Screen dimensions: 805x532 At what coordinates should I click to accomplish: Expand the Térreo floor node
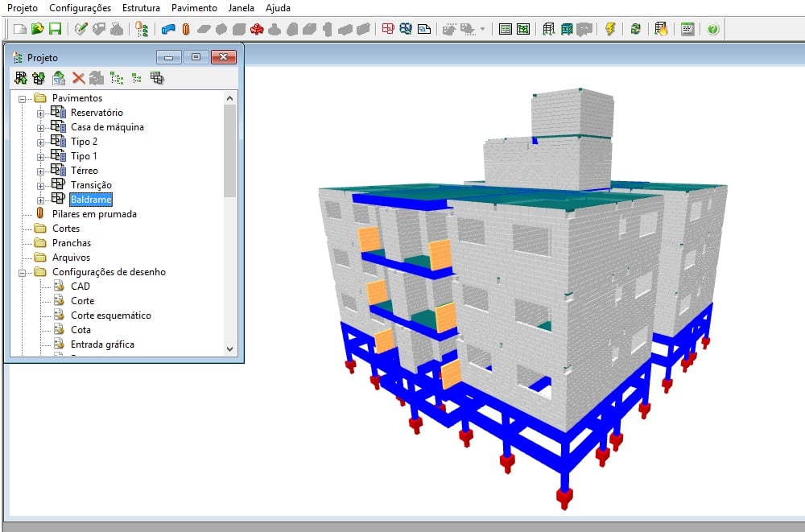click(40, 171)
